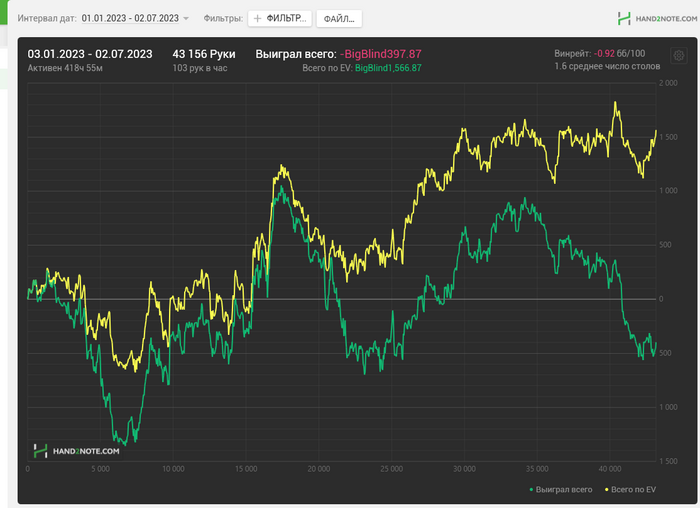Click the 20 000 tick on the x-axis
Image resolution: width=700 pixels, height=508 pixels.
tap(318, 469)
